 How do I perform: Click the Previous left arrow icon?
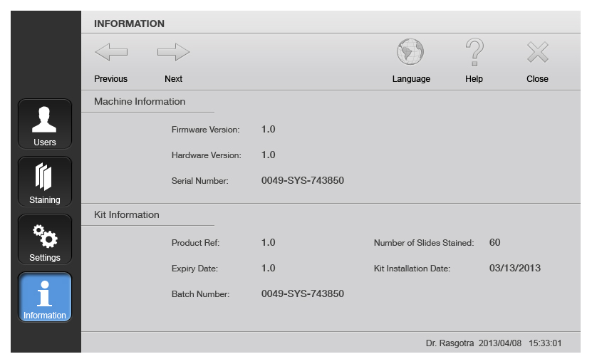click(x=111, y=52)
